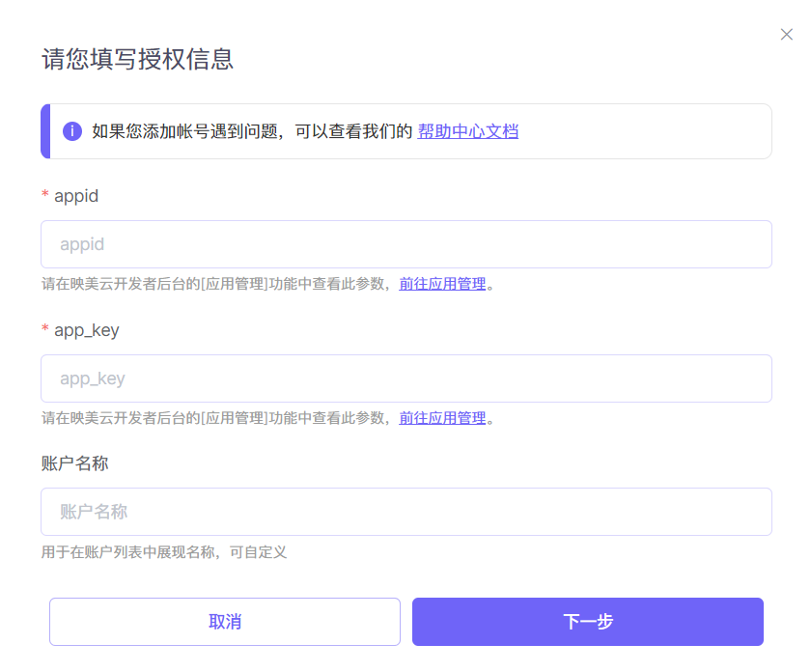Click the red required asterisk beside appid

coord(45,196)
